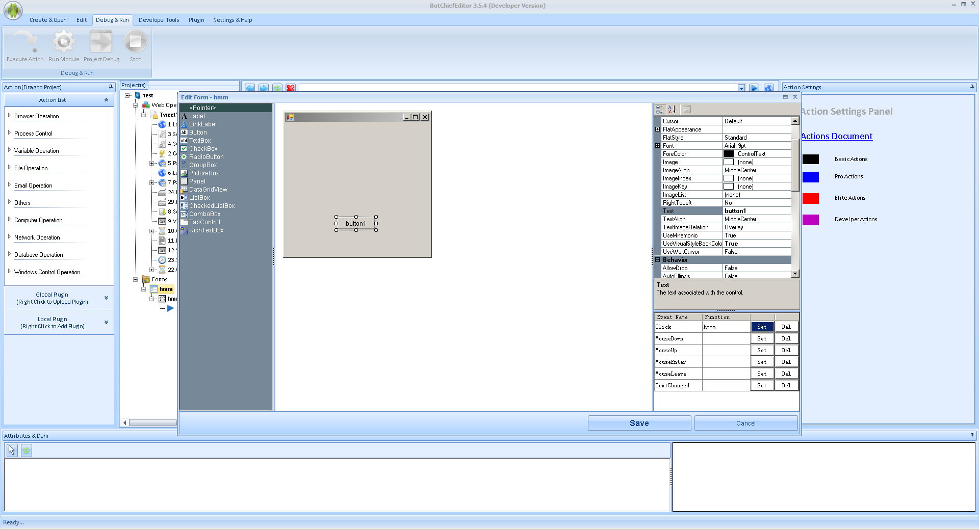
Task: Click the Run Module gear icon
Action: (64, 42)
